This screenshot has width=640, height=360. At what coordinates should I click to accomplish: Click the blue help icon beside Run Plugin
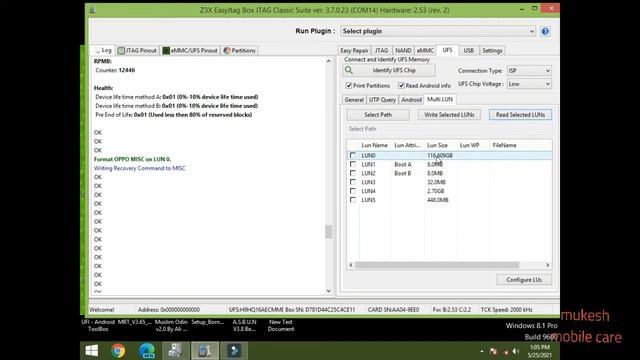tap(545, 31)
